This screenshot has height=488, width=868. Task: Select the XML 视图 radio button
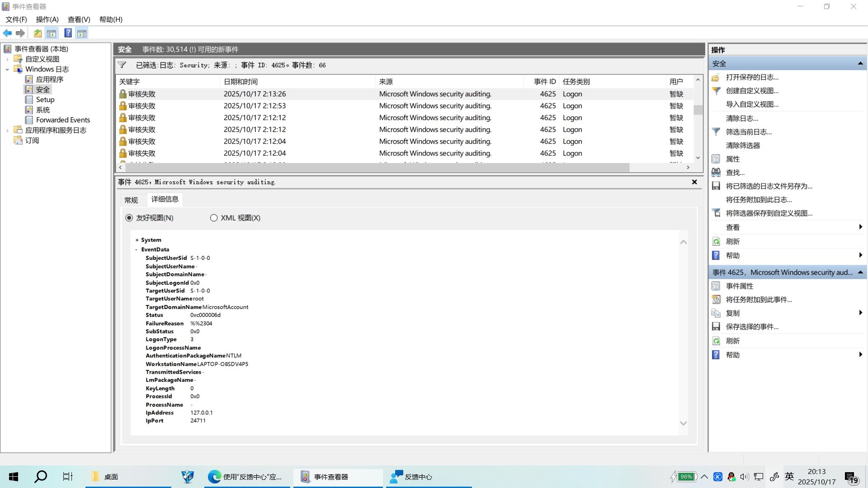[214, 218]
